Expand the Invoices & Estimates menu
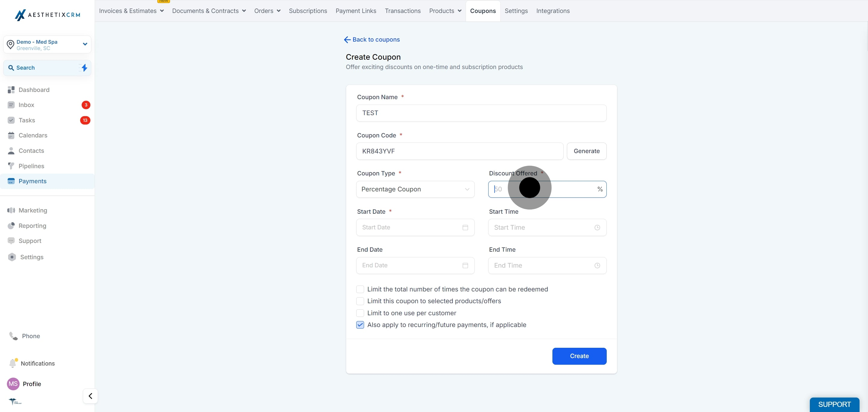 (131, 11)
